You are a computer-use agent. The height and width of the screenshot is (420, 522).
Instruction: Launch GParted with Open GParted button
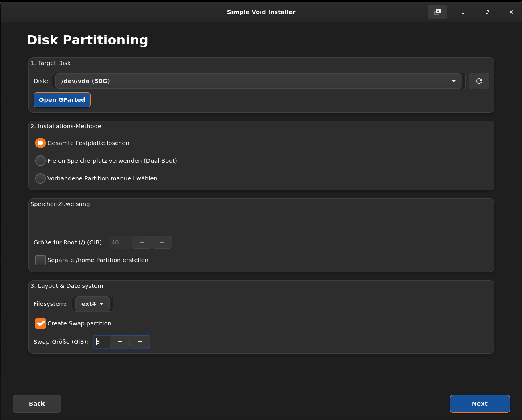click(x=62, y=100)
